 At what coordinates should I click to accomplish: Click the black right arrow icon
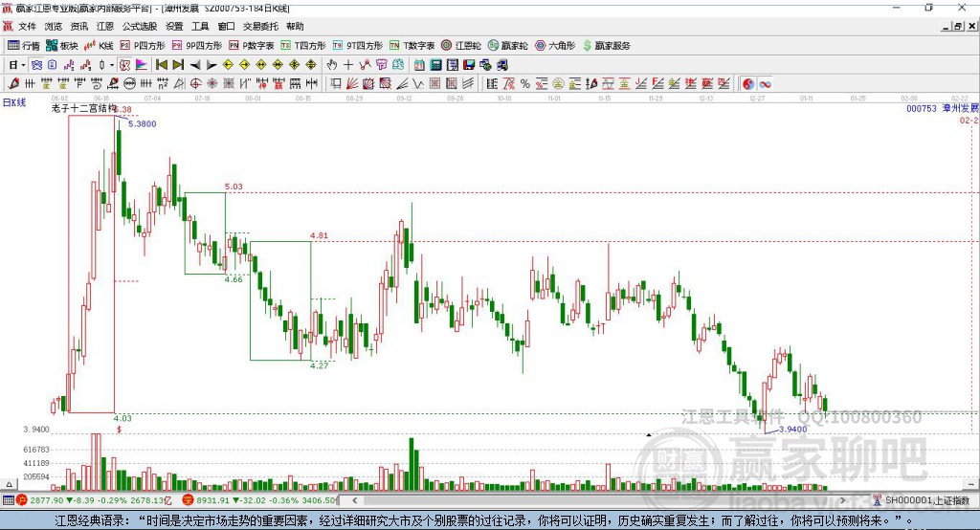coord(212,65)
